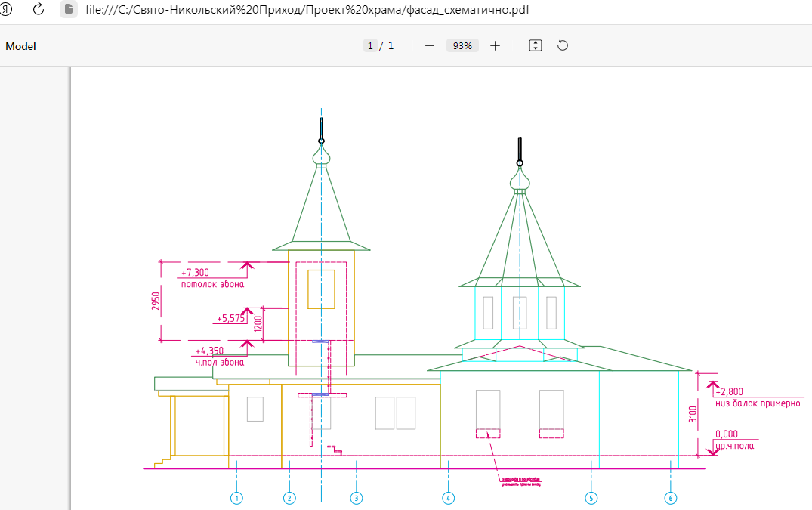Click the +7,300 elevation label

pos(195,272)
